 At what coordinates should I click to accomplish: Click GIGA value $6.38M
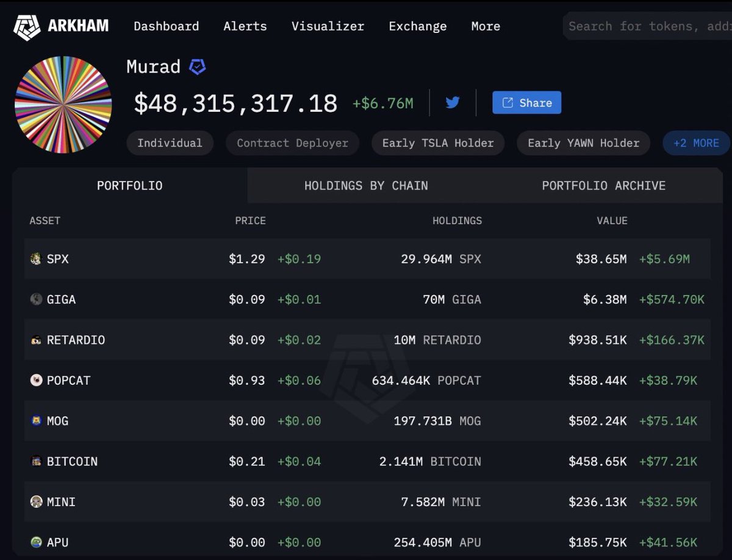click(605, 299)
